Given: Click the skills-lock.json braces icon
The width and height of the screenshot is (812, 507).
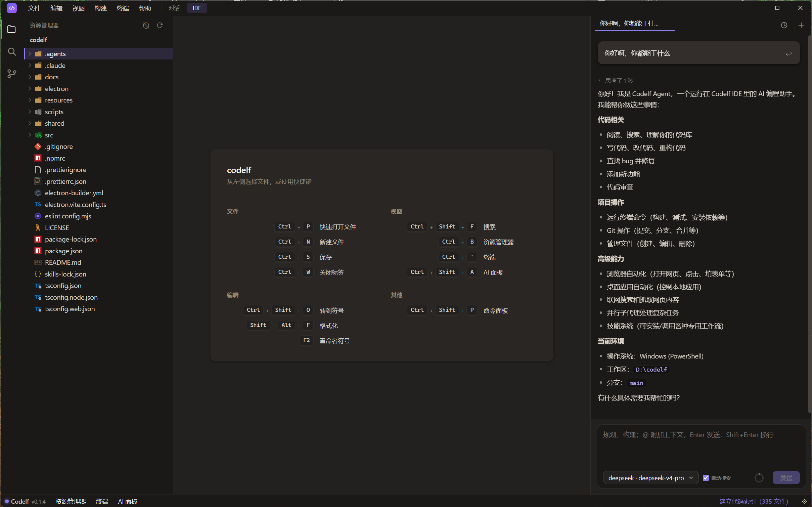Looking at the screenshot, I should pos(38,274).
